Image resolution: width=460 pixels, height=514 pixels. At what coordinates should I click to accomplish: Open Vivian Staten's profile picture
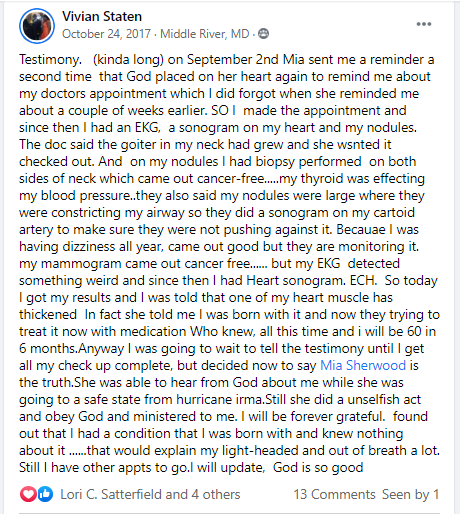pyautogui.click(x=37, y=26)
